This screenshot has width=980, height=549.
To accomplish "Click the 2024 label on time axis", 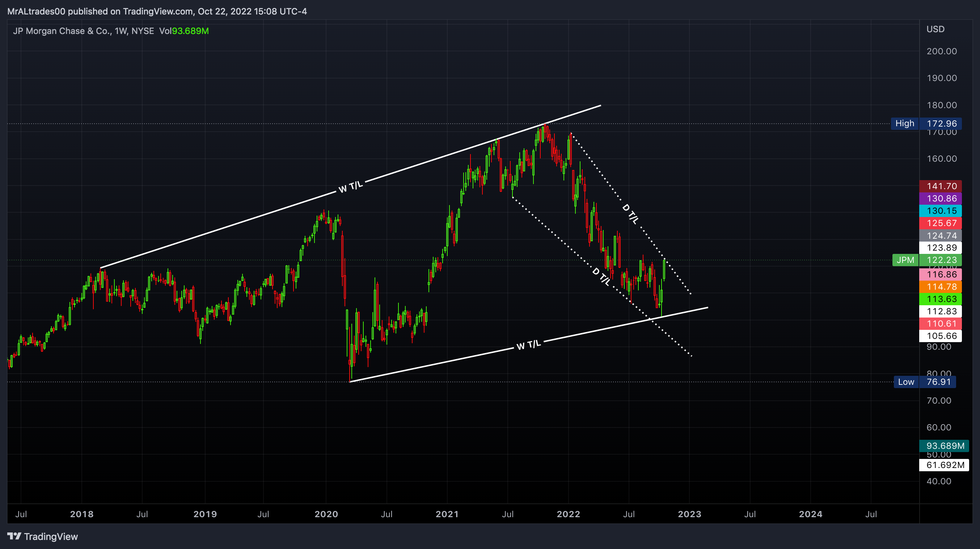I will click(811, 514).
